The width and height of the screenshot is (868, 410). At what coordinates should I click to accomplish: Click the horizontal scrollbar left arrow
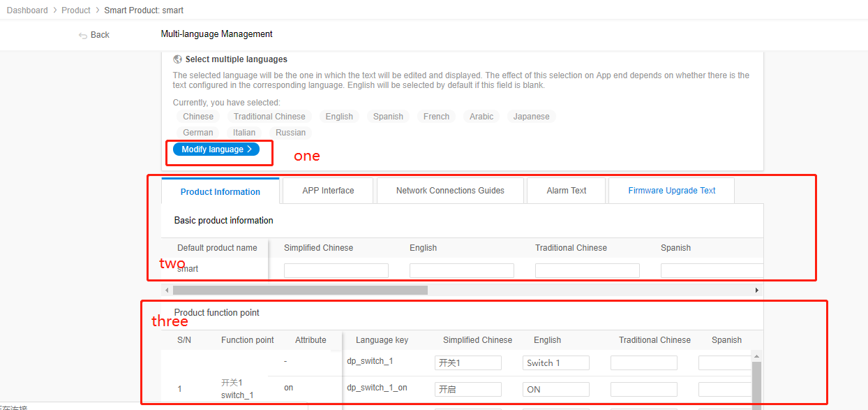[x=166, y=290]
